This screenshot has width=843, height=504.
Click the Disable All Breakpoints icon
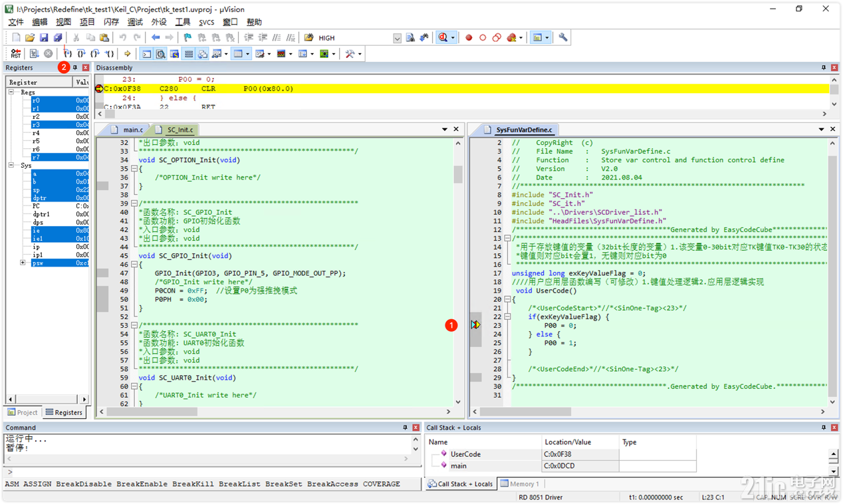pyautogui.click(x=497, y=38)
